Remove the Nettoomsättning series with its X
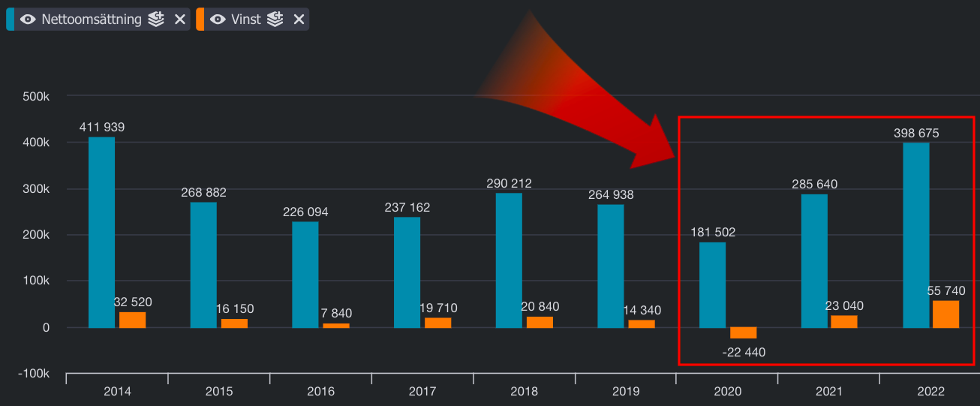This screenshot has height=406, width=980. pyautogui.click(x=180, y=20)
